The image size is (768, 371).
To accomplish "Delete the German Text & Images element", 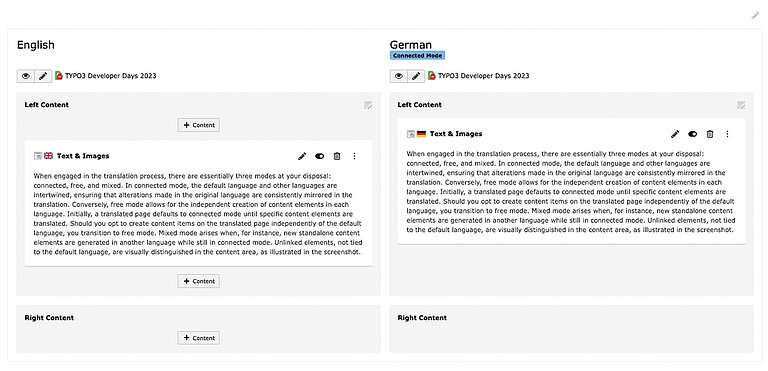I will [x=710, y=134].
